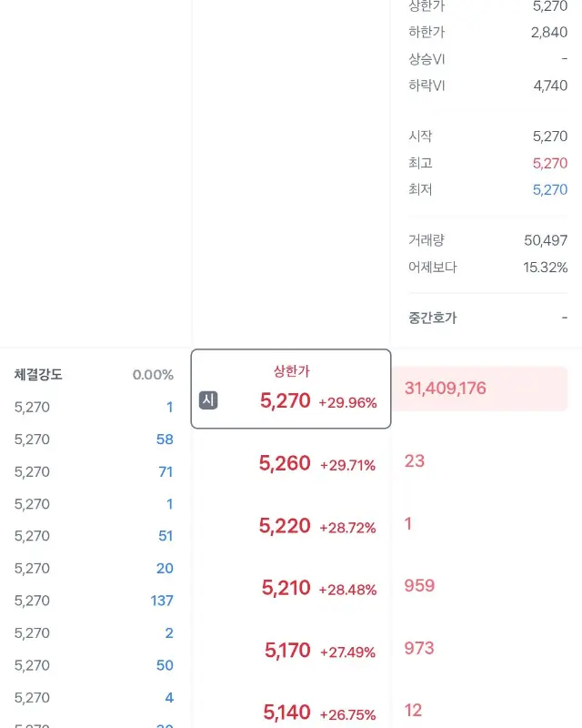Click the 959 quantity beside 5,210
Viewport: 582px width, 728px height.
[417, 587]
